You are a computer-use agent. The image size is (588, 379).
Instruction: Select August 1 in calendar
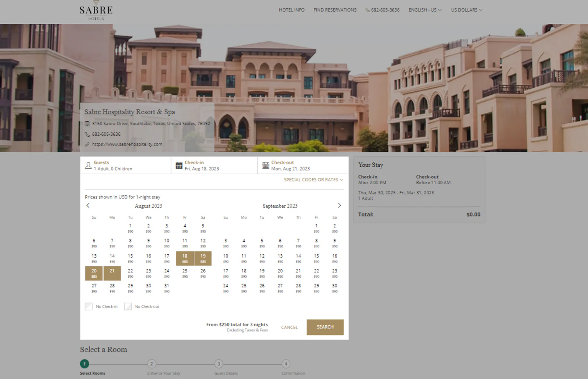coord(130,228)
